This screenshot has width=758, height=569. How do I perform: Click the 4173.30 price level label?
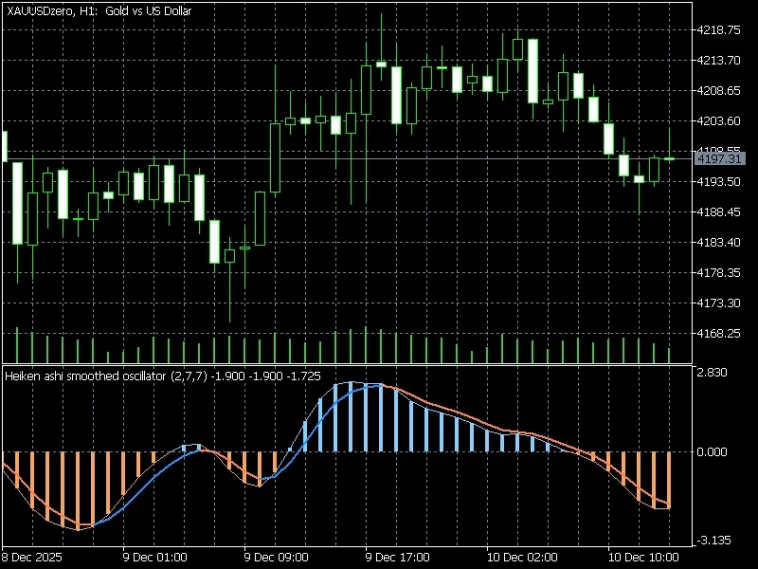pyautogui.click(x=719, y=303)
